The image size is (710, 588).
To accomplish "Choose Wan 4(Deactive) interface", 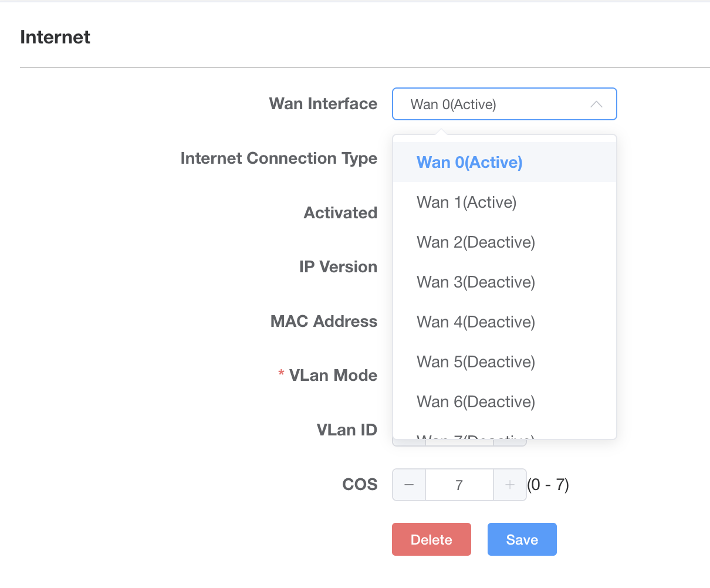I will (x=476, y=322).
